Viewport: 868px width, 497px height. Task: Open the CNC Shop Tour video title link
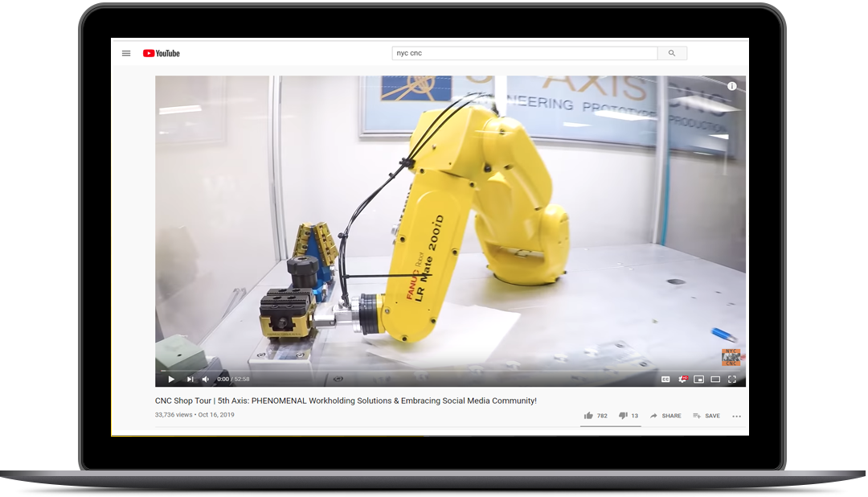[345, 400]
